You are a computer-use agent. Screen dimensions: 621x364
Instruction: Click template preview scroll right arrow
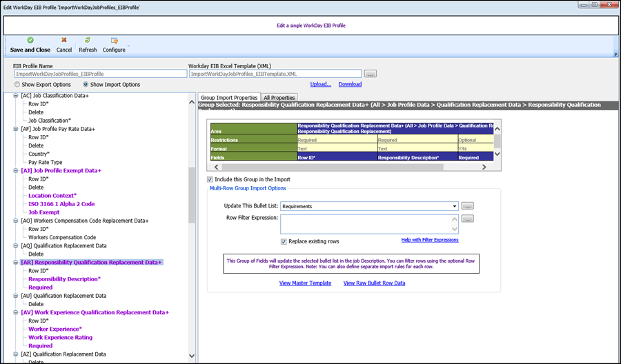484,167
